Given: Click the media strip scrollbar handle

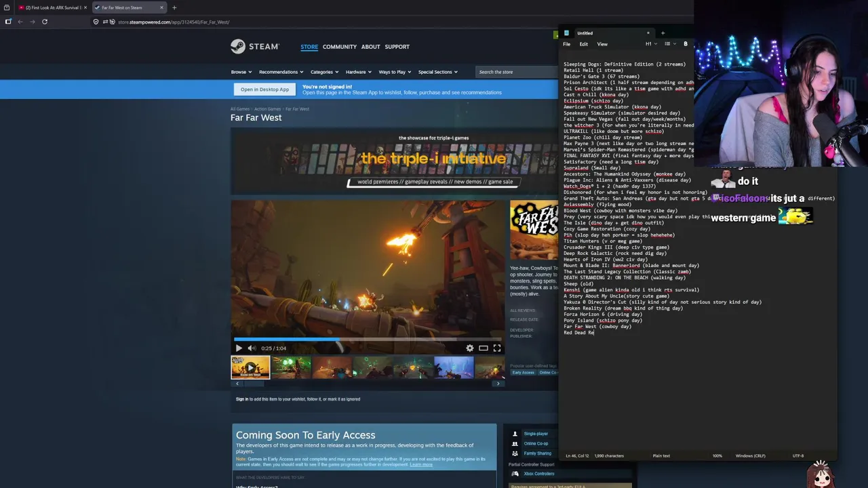Looking at the screenshot, I should coord(254,384).
